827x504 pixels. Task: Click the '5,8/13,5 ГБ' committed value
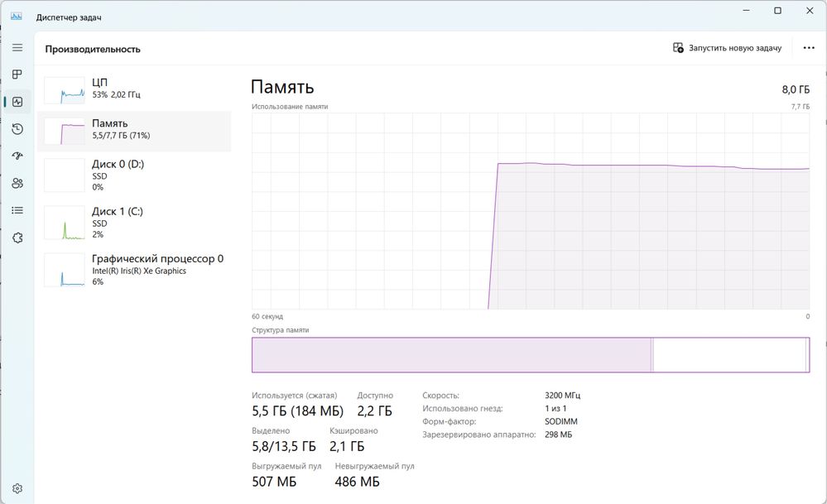click(284, 447)
